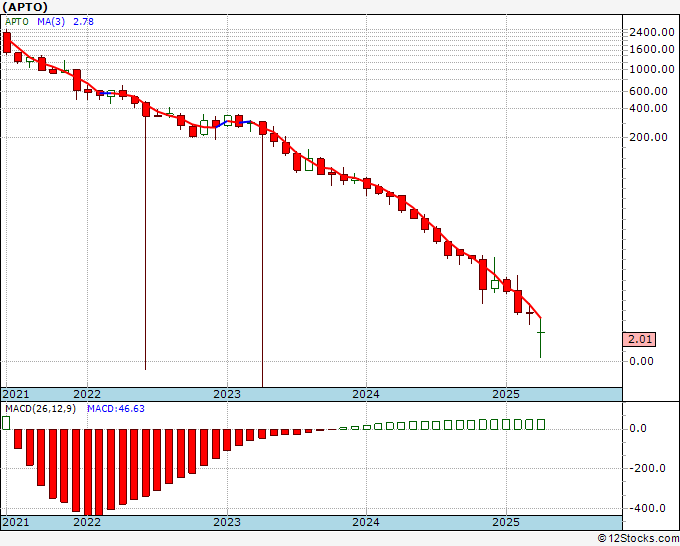Click the MACD axis label -200.0

pos(647,468)
